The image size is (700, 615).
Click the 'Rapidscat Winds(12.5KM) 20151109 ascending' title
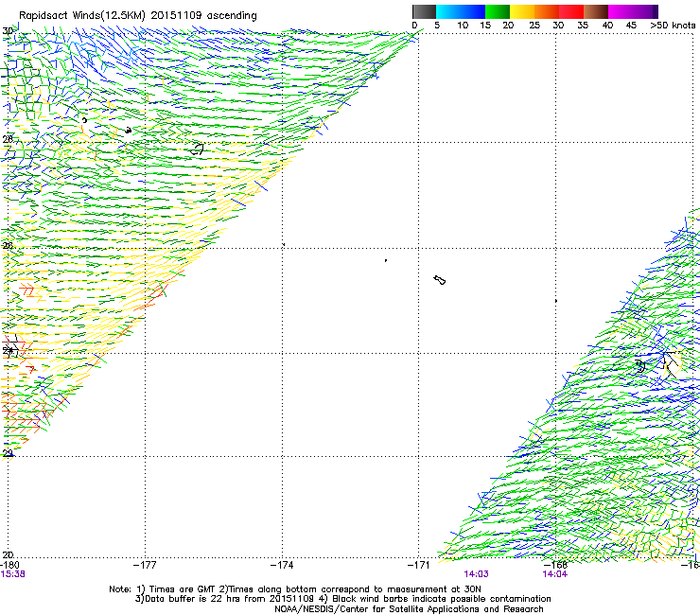[x=138, y=16]
